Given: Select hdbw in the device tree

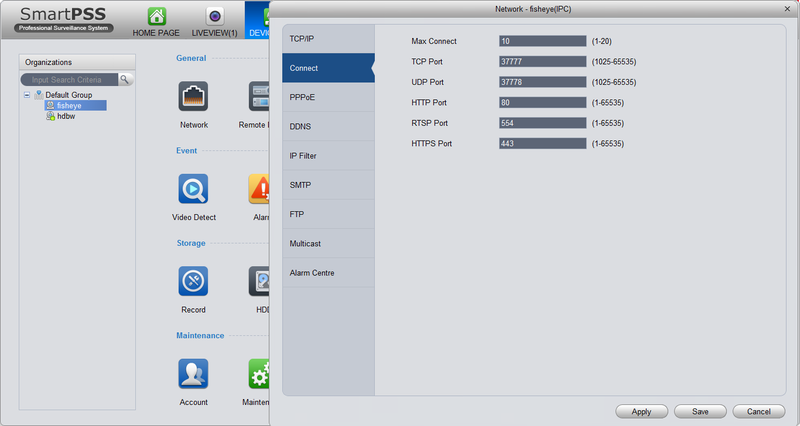Looking at the screenshot, I should [66, 116].
